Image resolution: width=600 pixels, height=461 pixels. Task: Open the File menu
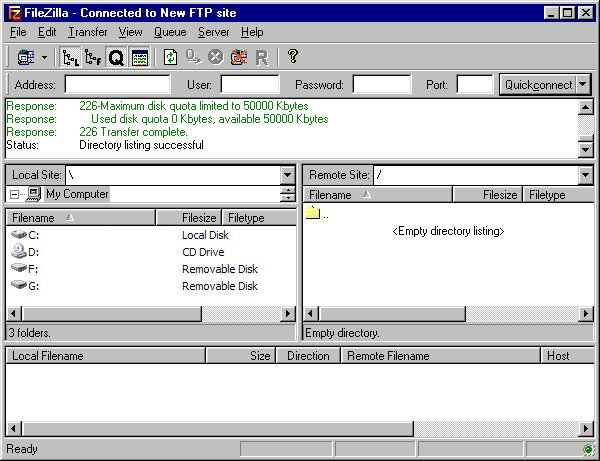(x=18, y=32)
